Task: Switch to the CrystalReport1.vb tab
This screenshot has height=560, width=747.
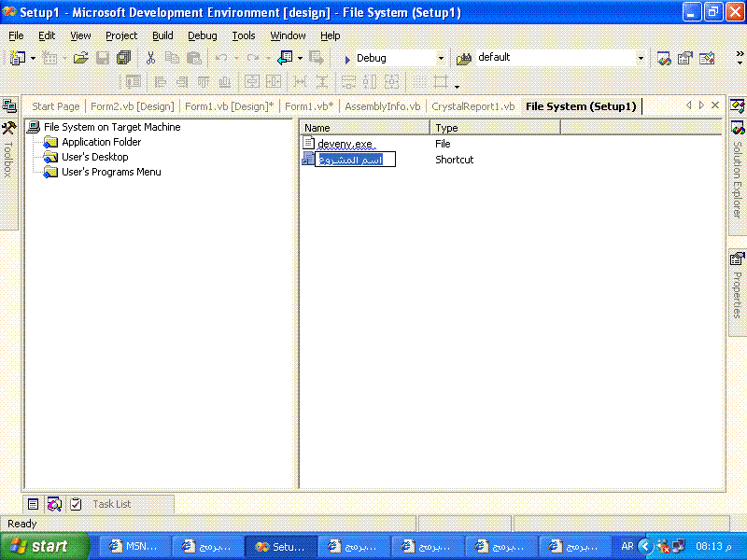Action: pos(473,106)
